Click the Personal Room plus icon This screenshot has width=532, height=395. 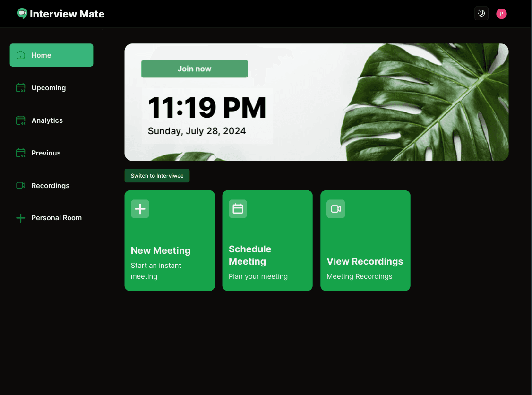(x=21, y=218)
